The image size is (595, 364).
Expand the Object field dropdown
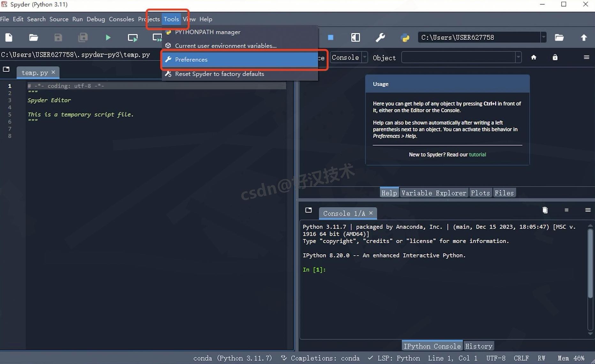tap(518, 57)
